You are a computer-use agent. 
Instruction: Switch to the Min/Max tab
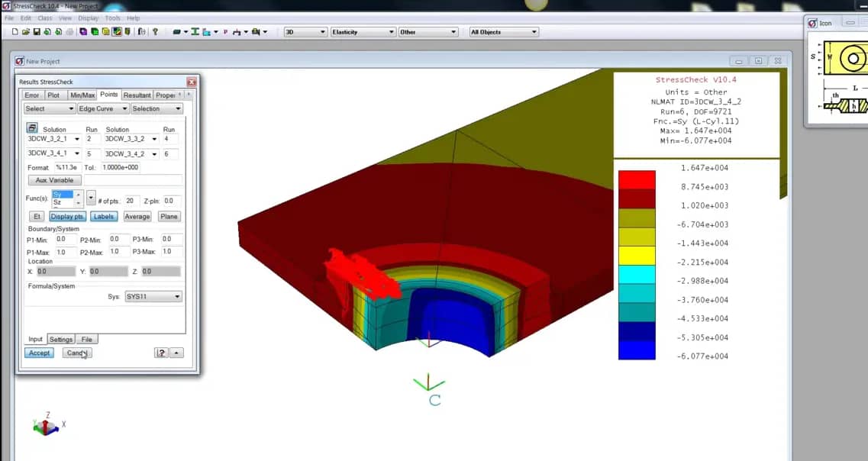pos(82,95)
